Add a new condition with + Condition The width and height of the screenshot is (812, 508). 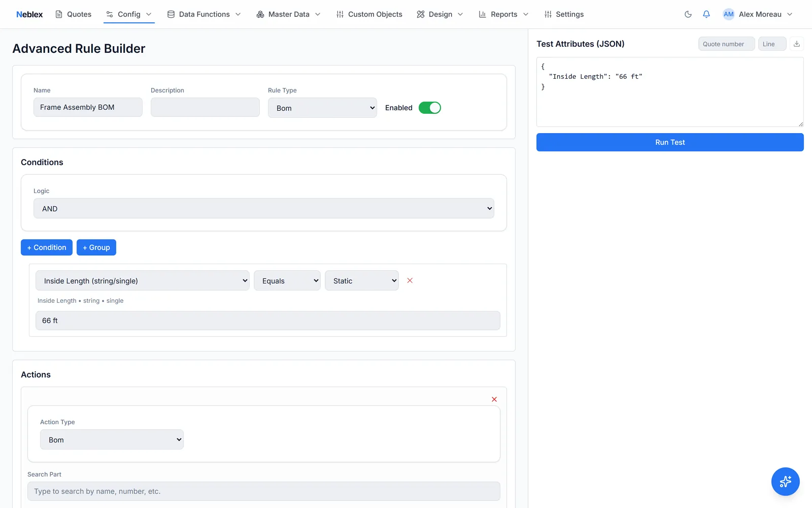pyautogui.click(x=47, y=247)
